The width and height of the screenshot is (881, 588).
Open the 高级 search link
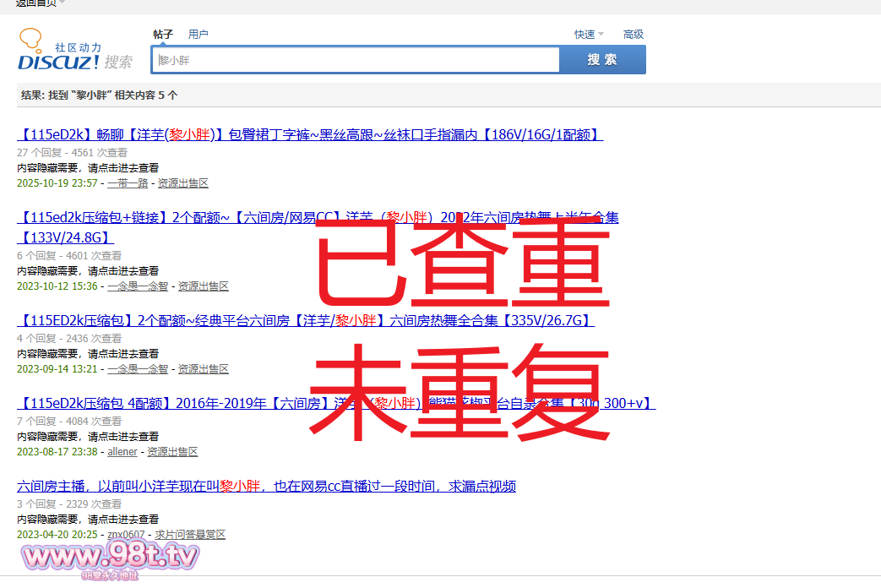[634, 35]
